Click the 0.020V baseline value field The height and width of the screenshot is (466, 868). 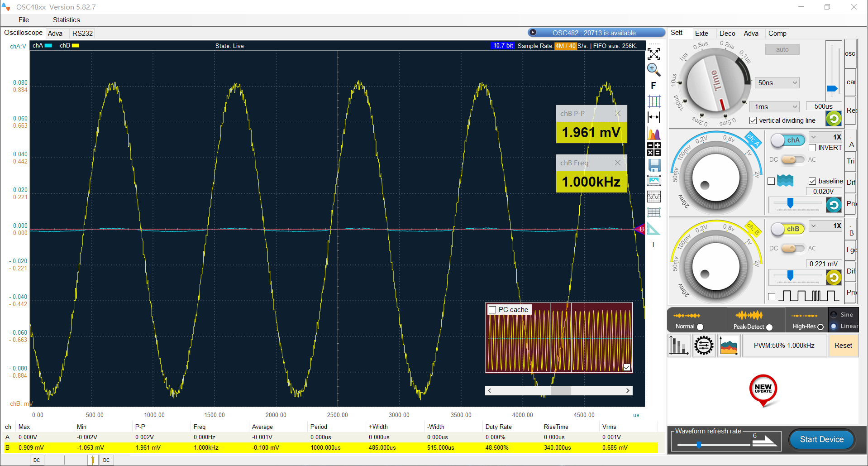825,192
